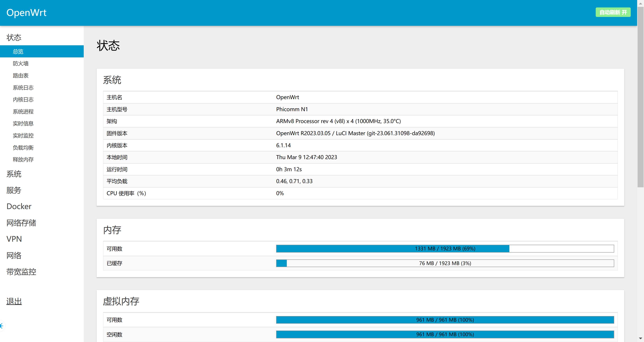Collapse the 状态 sidebar section
644x342 pixels.
point(14,37)
